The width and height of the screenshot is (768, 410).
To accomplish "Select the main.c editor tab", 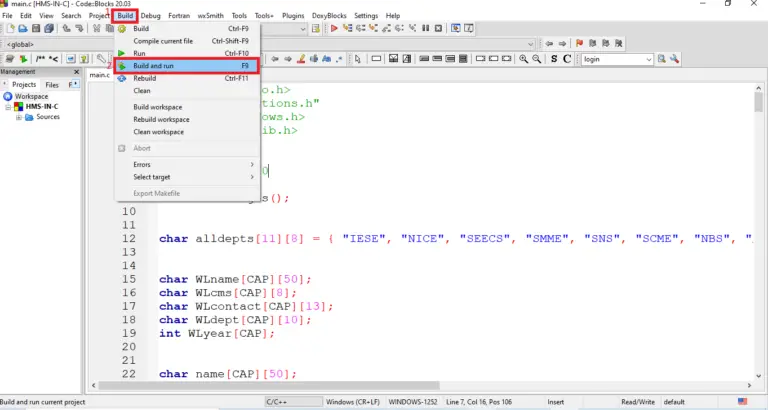I will point(99,74).
